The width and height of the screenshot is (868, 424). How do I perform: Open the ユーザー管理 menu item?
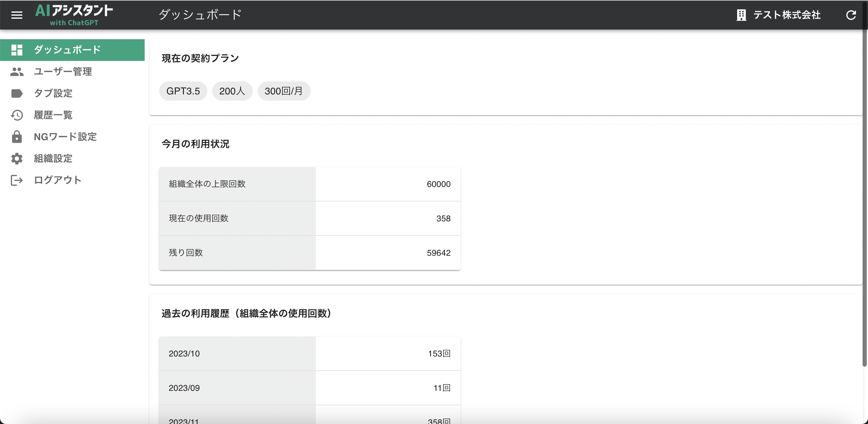(x=63, y=71)
